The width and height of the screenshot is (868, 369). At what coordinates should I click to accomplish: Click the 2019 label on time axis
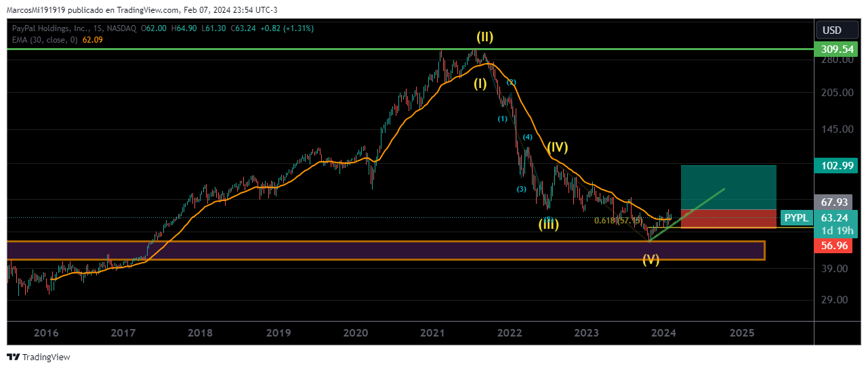point(278,333)
